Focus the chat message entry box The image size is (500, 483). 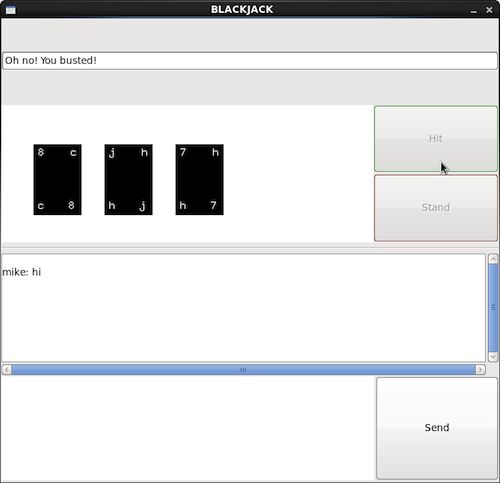click(188, 428)
